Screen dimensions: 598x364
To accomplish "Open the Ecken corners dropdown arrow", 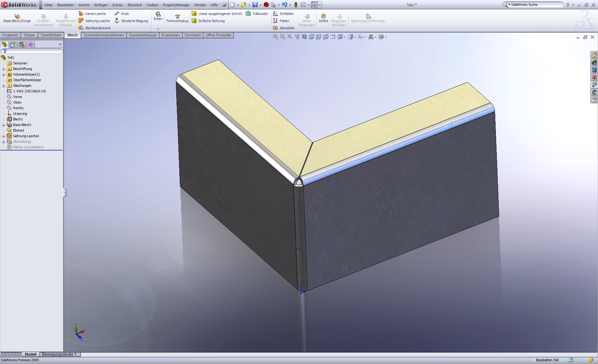I will point(158,29).
